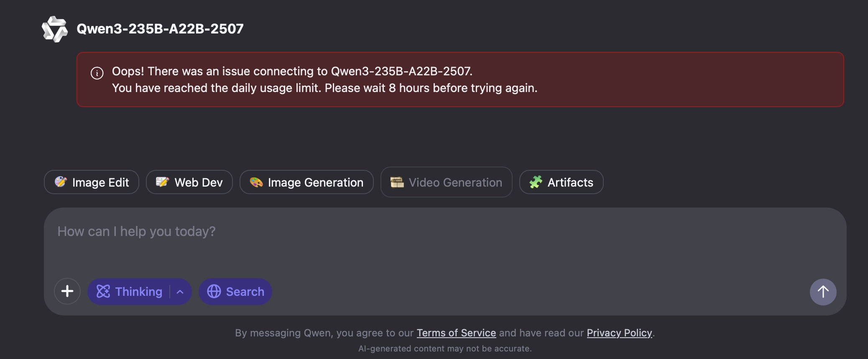This screenshot has height=359, width=868.
Task: Click the send arrow button
Action: (823, 292)
